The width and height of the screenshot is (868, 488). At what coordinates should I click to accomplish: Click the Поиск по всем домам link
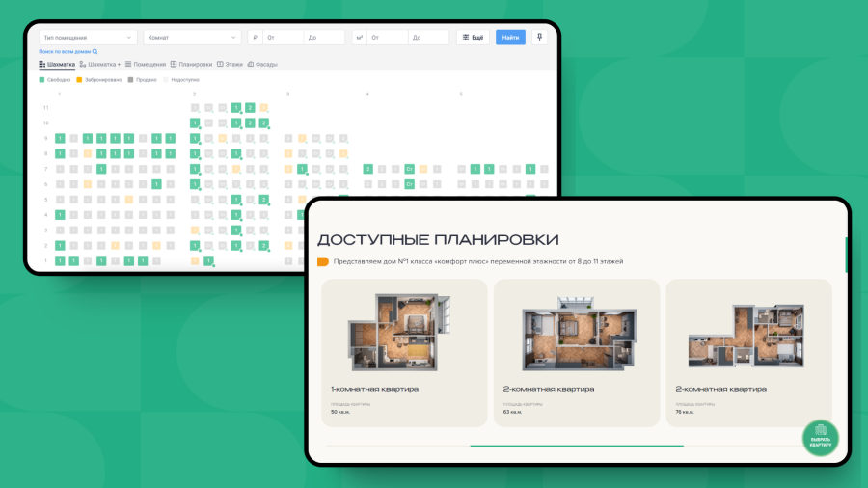tap(65, 51)
